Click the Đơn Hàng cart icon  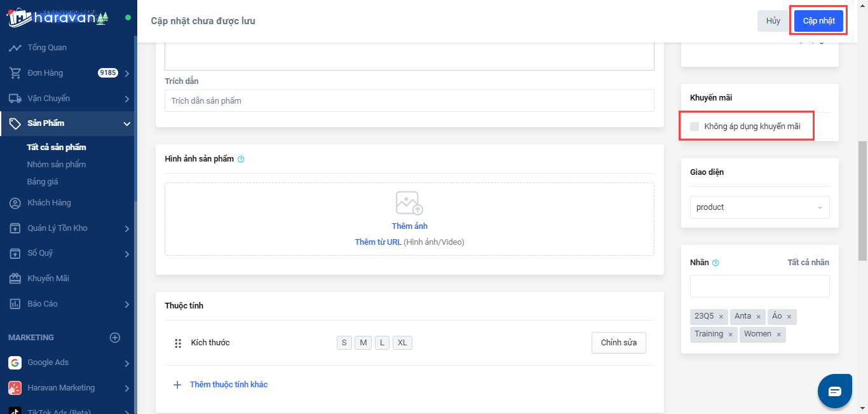tap(15, 73)
